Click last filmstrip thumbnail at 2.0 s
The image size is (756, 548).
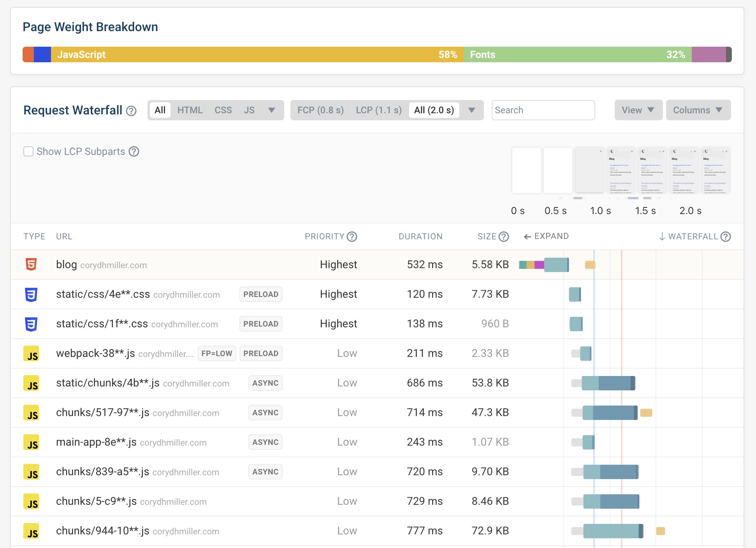[715, 170]
